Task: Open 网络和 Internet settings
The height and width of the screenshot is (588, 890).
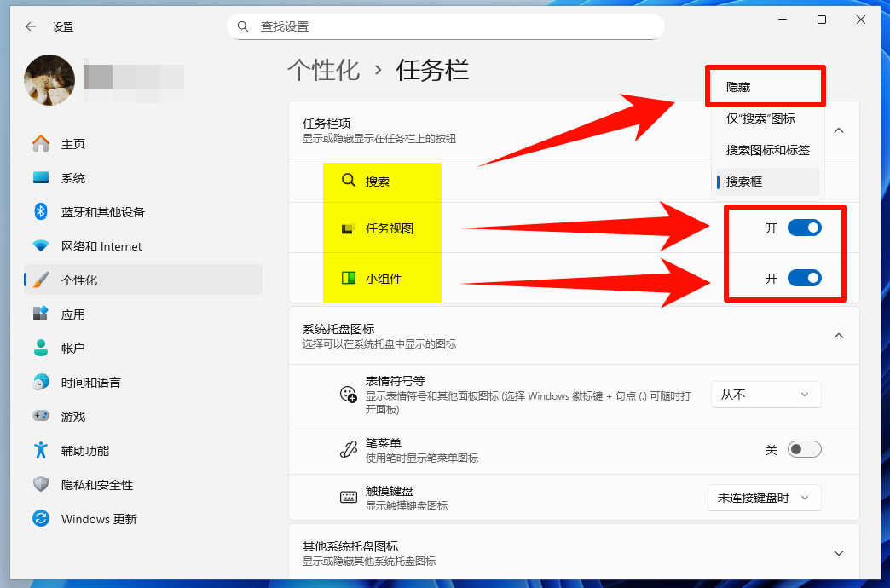Action: pos(143,245)
